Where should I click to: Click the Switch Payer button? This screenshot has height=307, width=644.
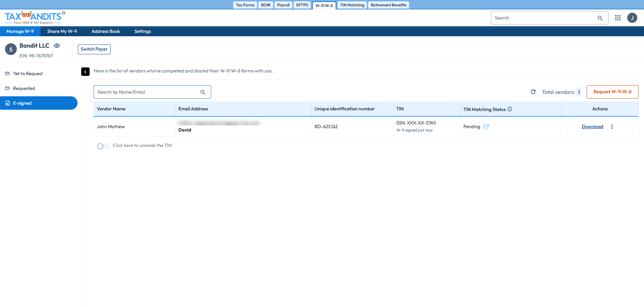[94, 49]
